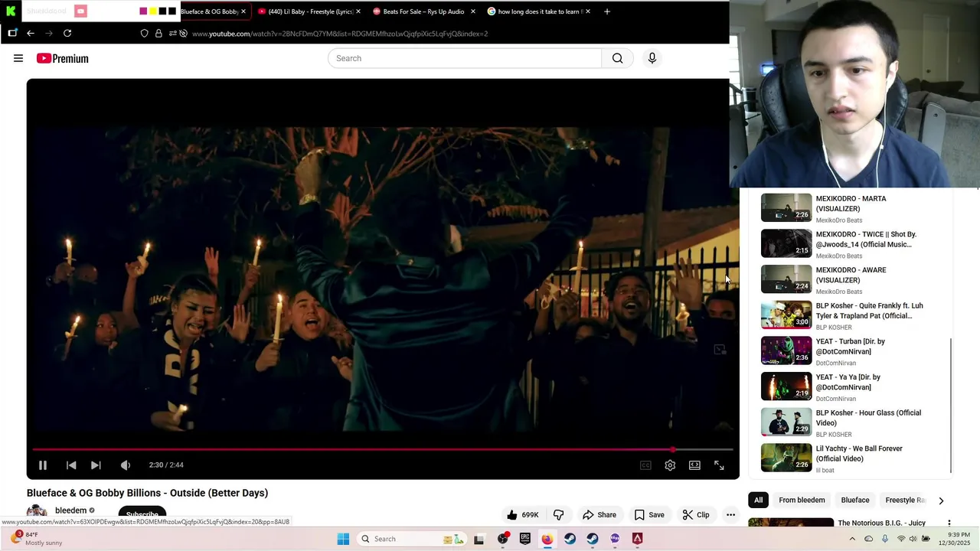The width and height of the screenshot is (980, 551).
Task: Focus the YouTube search box
Action: click(465, 58)
